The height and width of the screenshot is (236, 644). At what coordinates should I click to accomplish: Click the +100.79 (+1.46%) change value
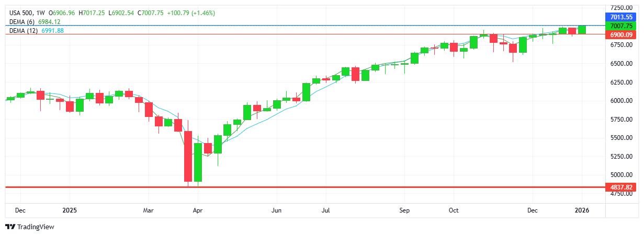point(190,13)
